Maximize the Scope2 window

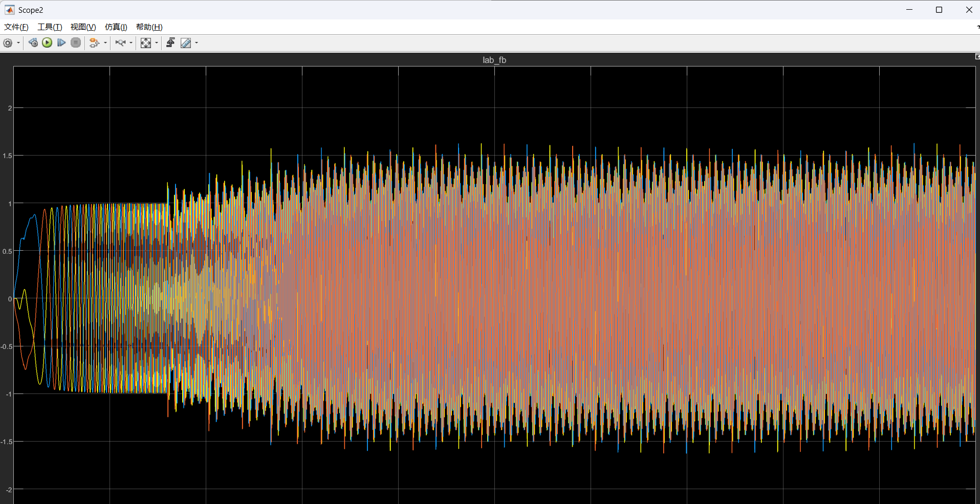(x=939, y=10)
